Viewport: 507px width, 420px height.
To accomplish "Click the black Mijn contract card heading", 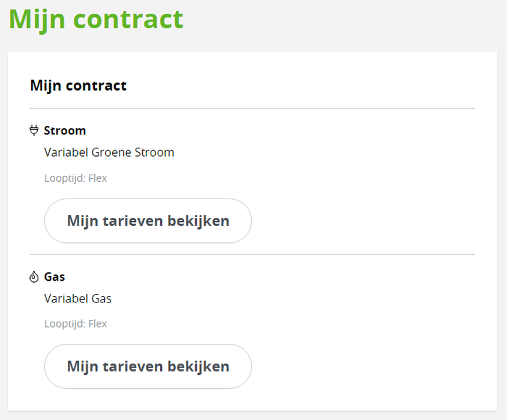I will tap(78, 86).
